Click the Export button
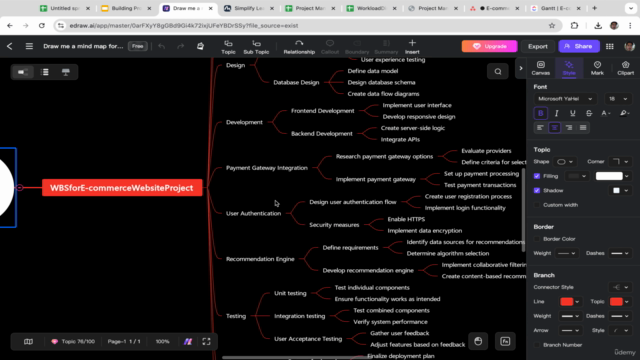The image size is (640, 360). (538, 46)
